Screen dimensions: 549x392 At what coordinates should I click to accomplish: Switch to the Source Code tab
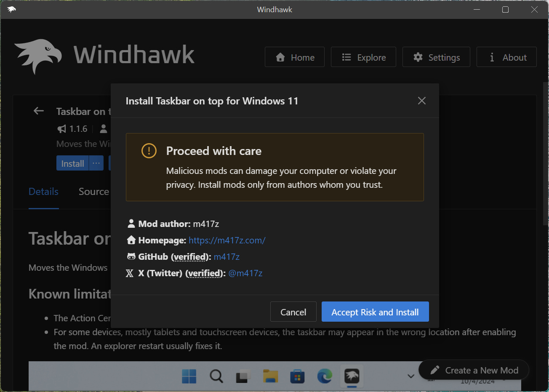93,192
